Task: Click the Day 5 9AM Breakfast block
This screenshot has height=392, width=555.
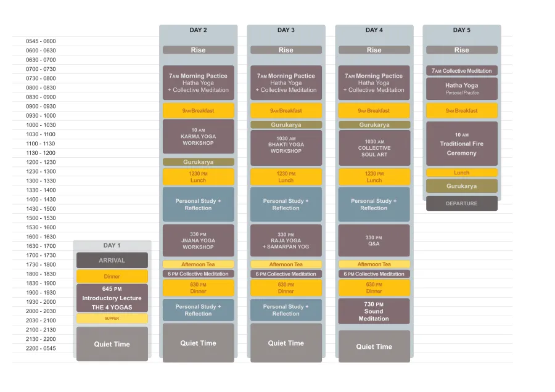Action: pos(461,111)
